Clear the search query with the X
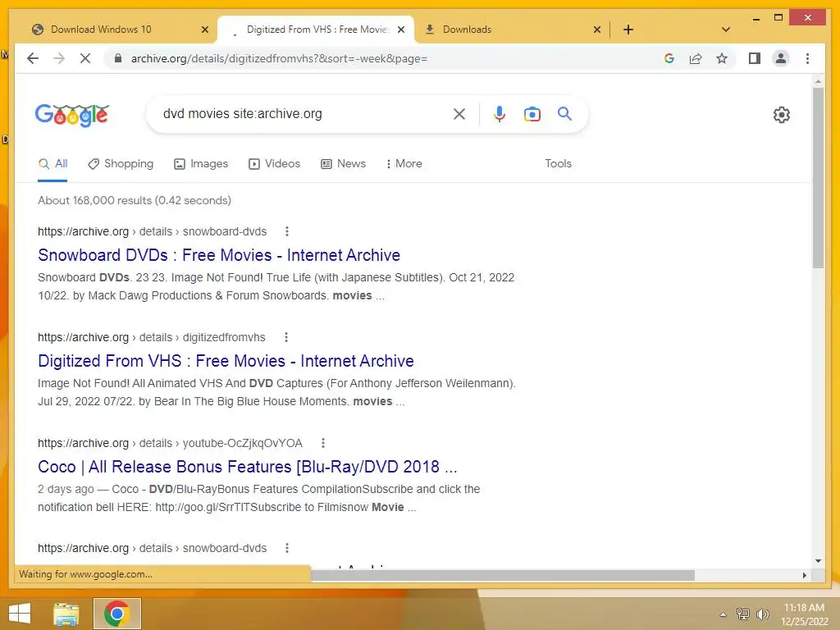Screen dimensions: 840x630 [x=459, y=113]
